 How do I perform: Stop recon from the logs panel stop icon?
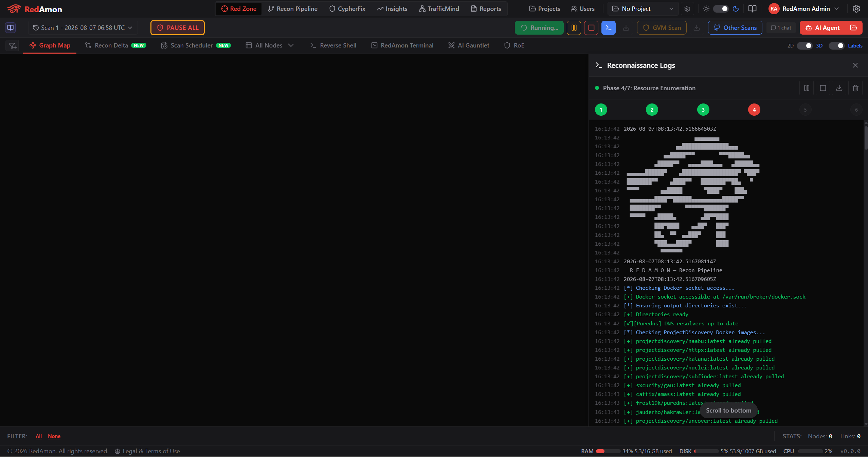click(x=823, y=88)
